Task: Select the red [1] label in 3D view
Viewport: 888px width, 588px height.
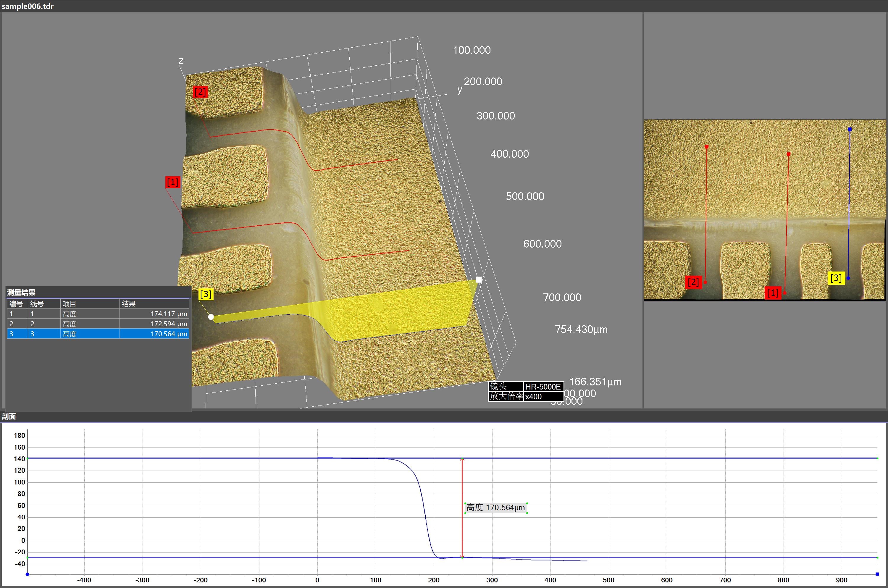Action: [x=172, y=182]
